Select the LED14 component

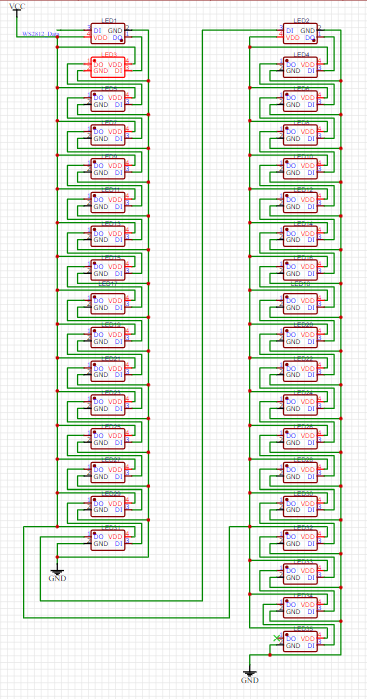pos(301,236)
